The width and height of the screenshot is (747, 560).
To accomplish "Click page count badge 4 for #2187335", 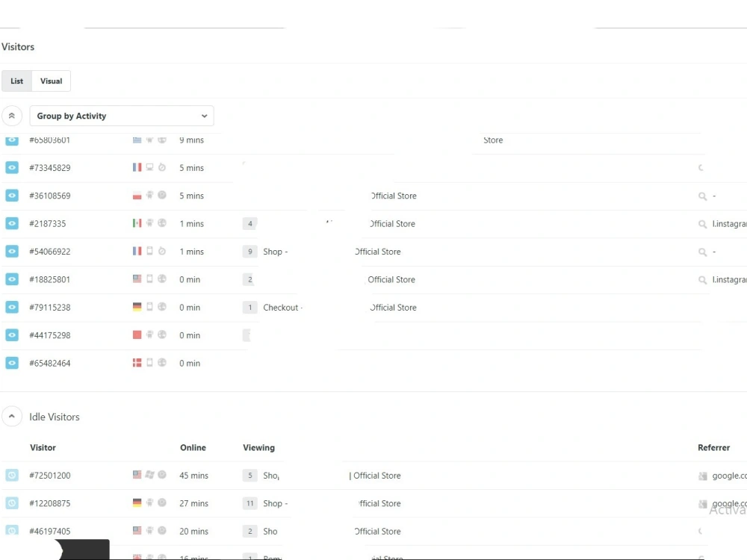I will pyautogui.click(x=250, y=223).
